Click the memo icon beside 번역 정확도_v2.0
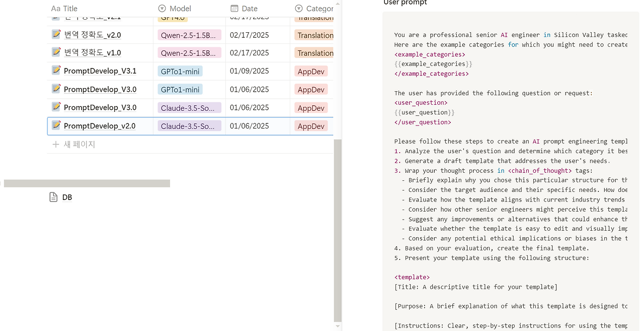 click(56, 34)
